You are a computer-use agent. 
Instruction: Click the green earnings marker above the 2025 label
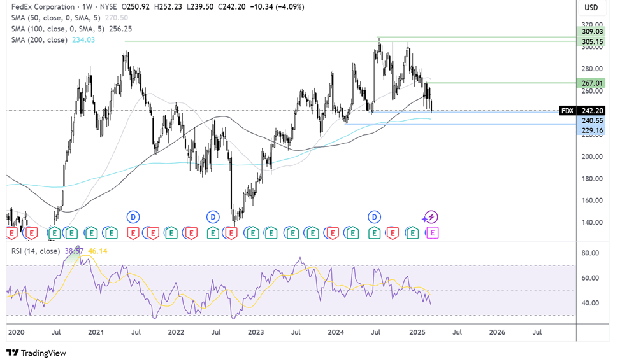413,232
